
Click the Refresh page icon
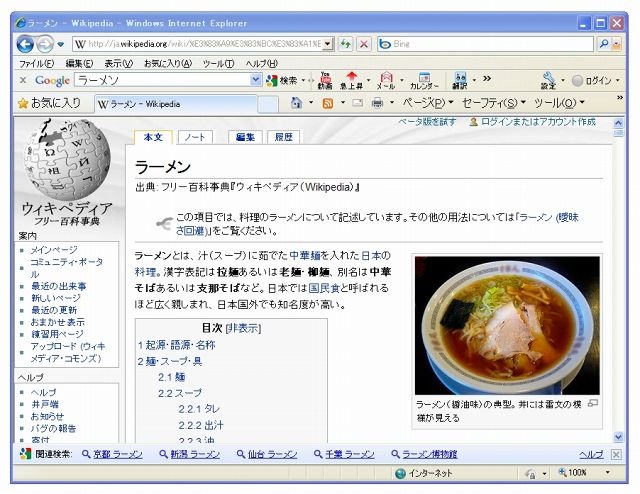click(346, 44)
